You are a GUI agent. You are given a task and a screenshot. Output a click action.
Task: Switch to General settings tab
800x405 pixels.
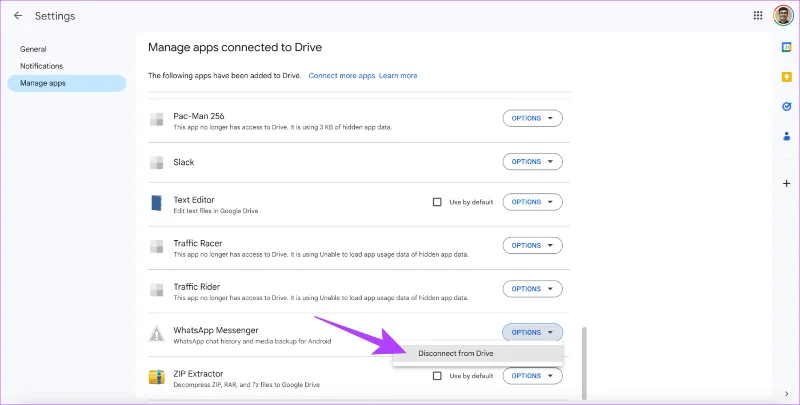tap(33, 49)
